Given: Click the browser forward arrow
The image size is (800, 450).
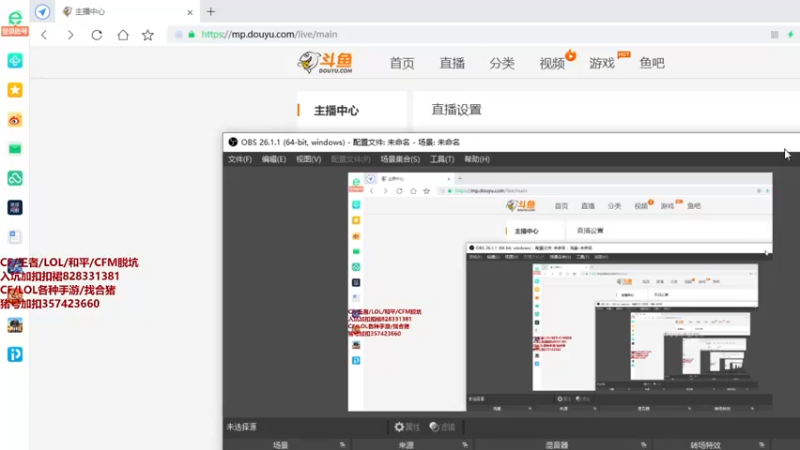Looking at the screenshot, I should (x=70, y=35).
